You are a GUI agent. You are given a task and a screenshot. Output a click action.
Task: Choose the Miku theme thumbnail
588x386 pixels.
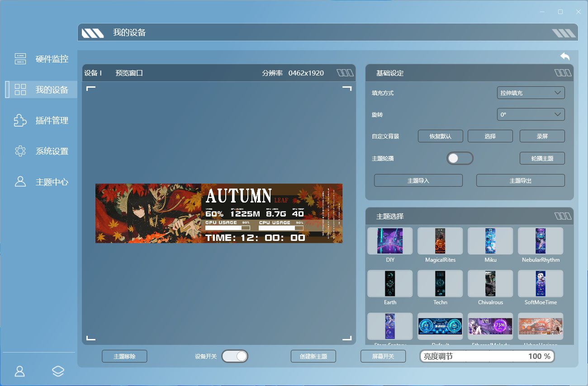pos(490,241)
